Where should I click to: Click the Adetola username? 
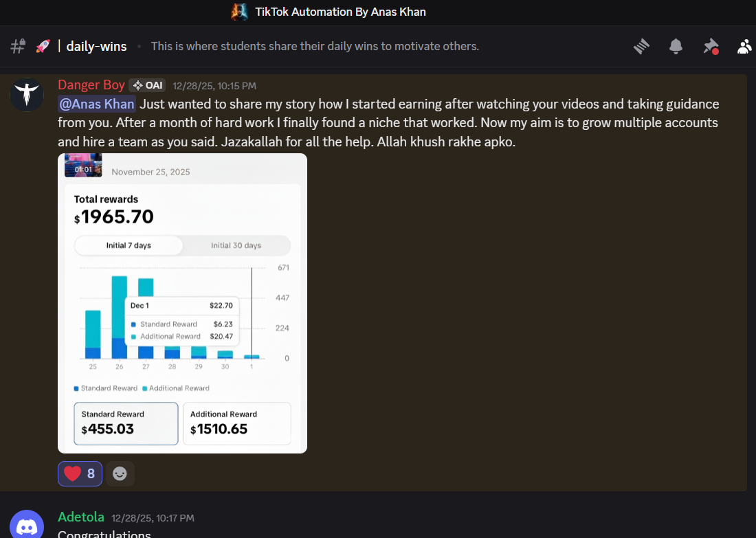click(81, 517)
